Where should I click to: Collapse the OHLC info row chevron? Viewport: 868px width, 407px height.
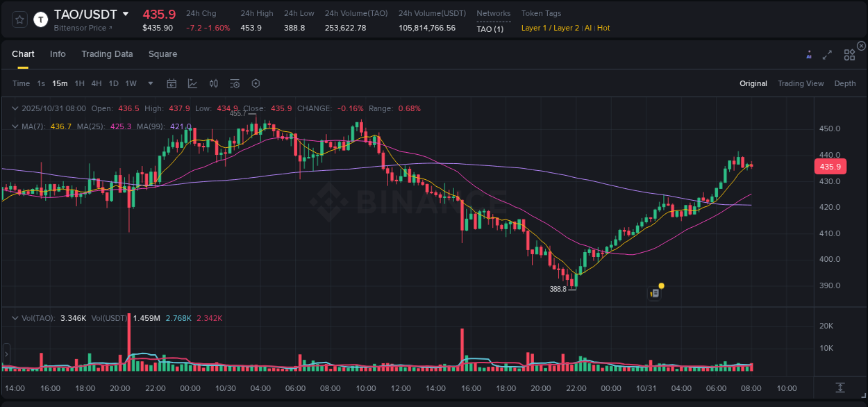click(15, 108)
